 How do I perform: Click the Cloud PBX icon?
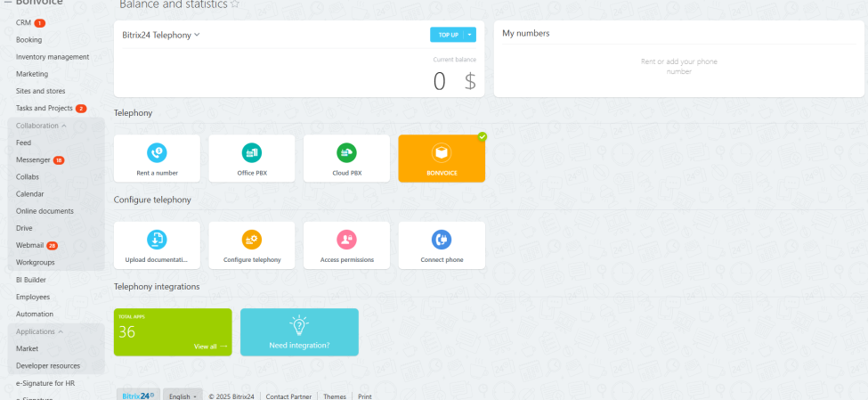coord(346,152)
